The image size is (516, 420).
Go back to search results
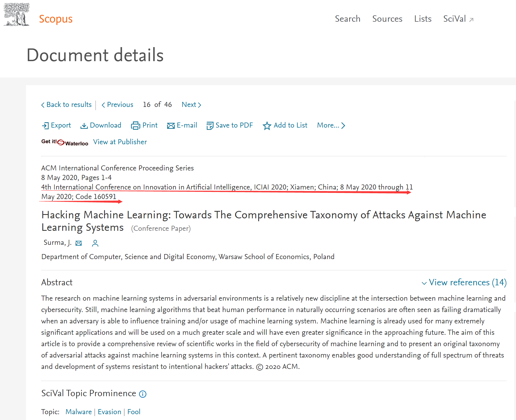(66, 105)
